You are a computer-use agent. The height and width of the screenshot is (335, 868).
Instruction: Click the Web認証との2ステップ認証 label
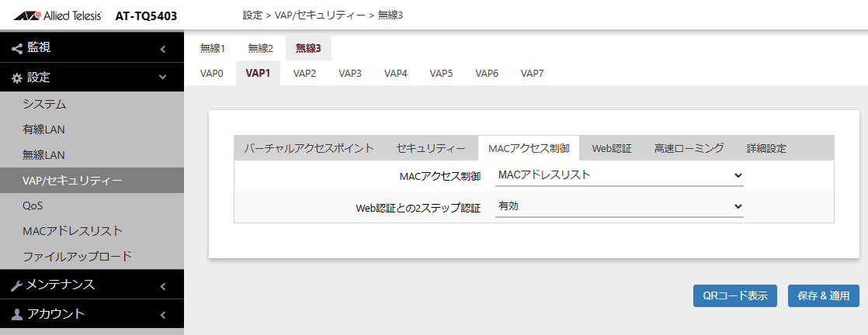point(418,208)
